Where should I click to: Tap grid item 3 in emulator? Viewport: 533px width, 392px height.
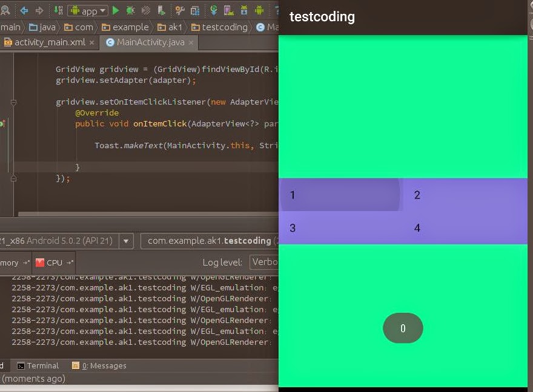[x=340, y=227]
